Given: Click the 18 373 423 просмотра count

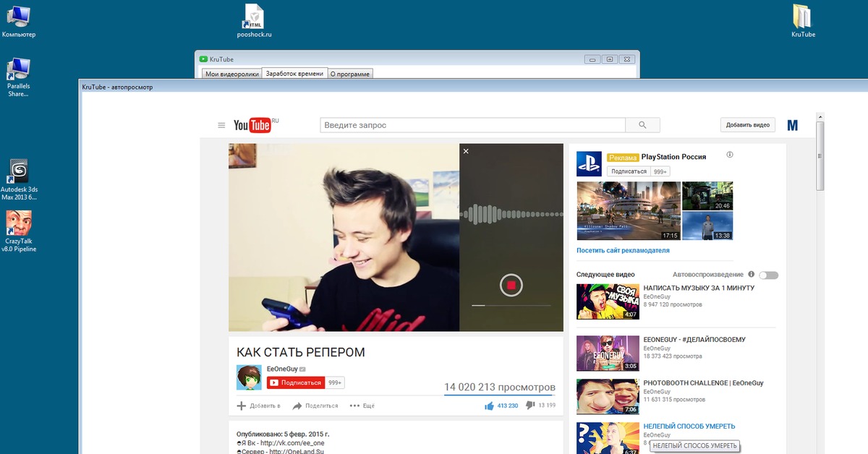Looking at the screenshot, I should tap(673, 356).
